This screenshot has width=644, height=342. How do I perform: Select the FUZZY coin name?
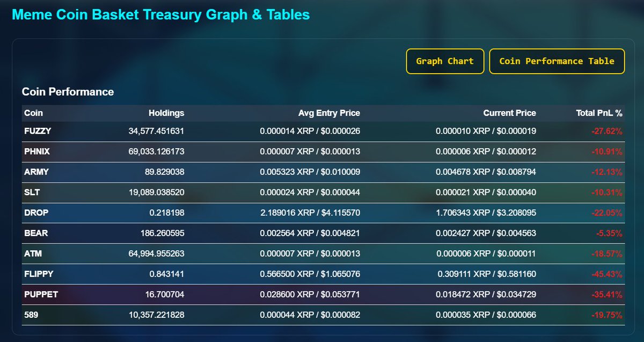[38, 130]
